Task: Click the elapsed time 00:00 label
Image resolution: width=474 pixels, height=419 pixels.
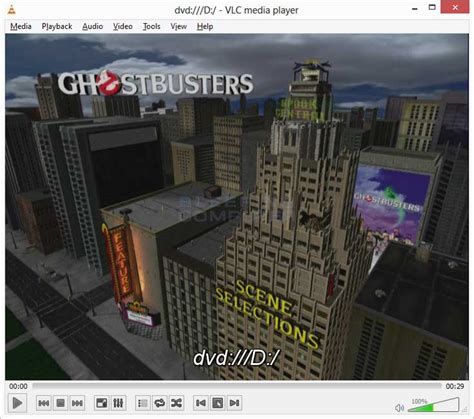Action: coord(18,386)
